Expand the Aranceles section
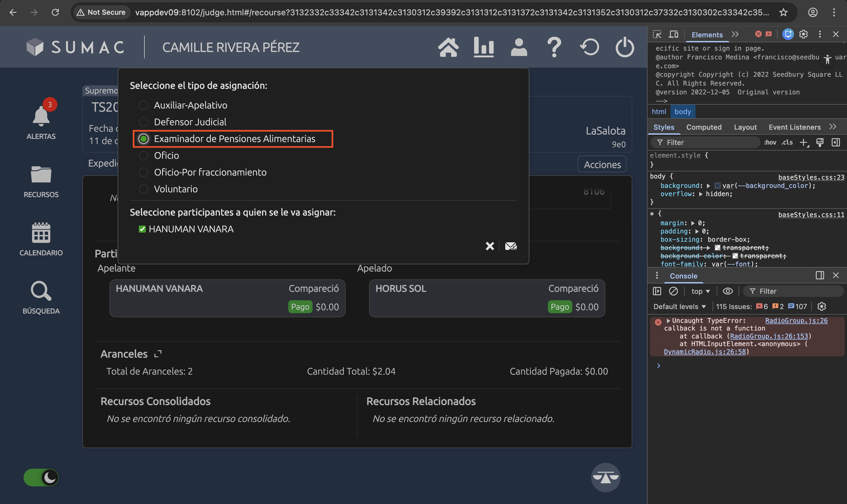The height and width of the screenshot is (504, 847). [x=158, y=354]
